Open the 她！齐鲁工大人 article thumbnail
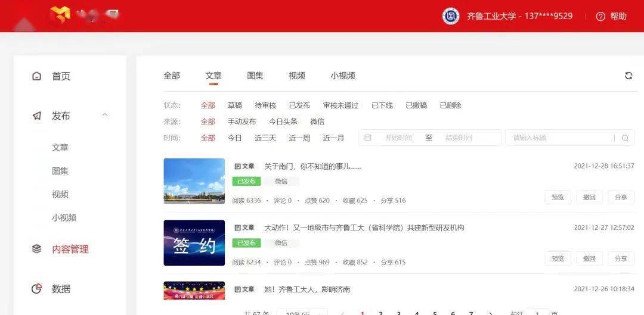 click(194, 291)
